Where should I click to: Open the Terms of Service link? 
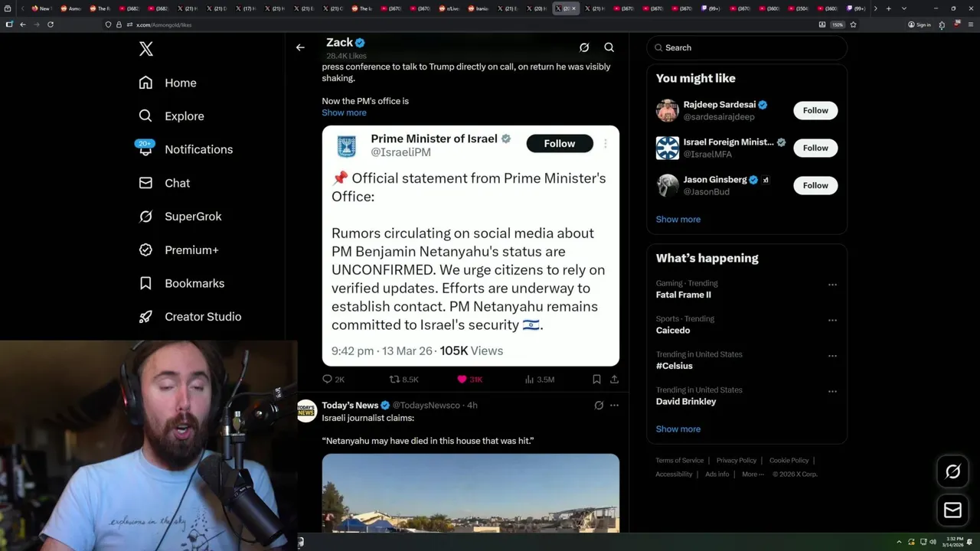click(680, 461)
